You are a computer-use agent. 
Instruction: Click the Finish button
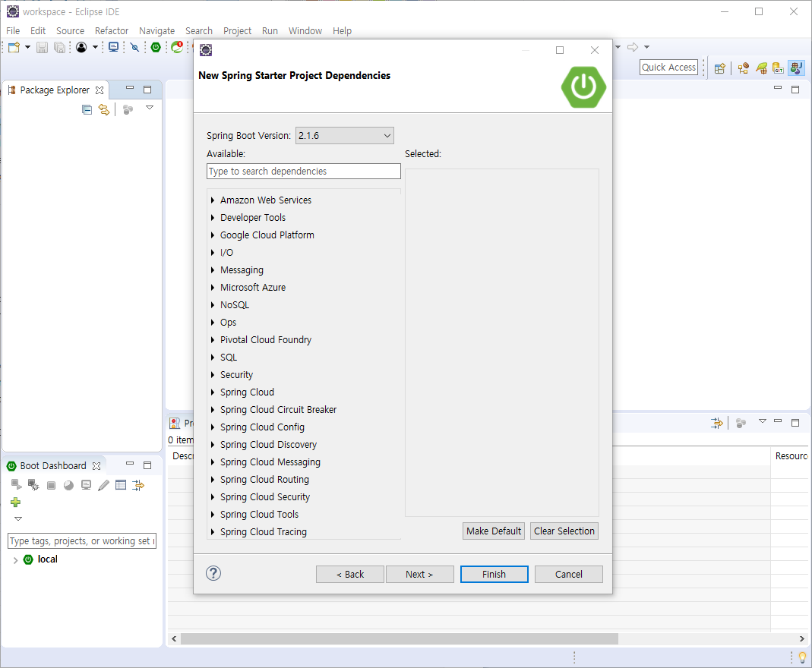(x=494, y=575)
